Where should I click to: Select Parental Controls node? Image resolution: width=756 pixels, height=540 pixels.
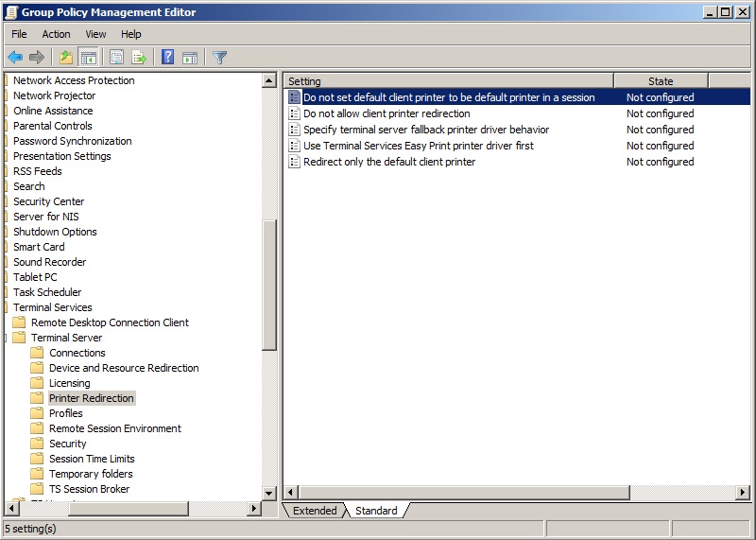[53, 126]
